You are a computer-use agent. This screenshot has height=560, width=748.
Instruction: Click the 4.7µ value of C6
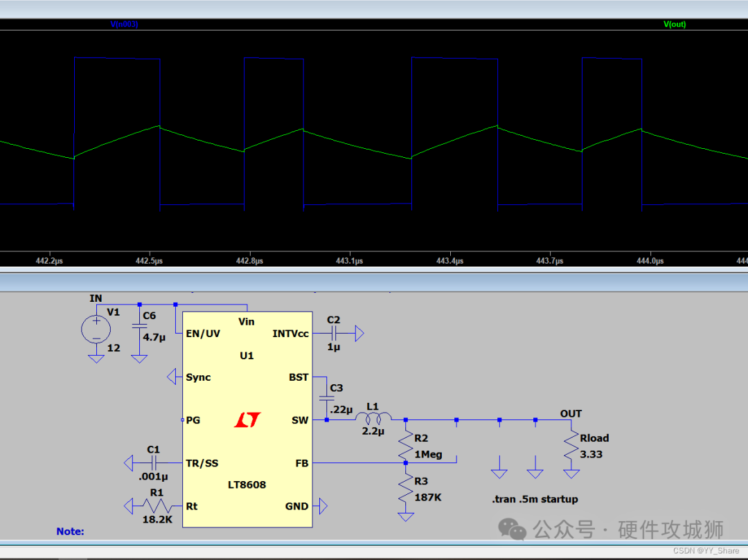pos(154,337)
